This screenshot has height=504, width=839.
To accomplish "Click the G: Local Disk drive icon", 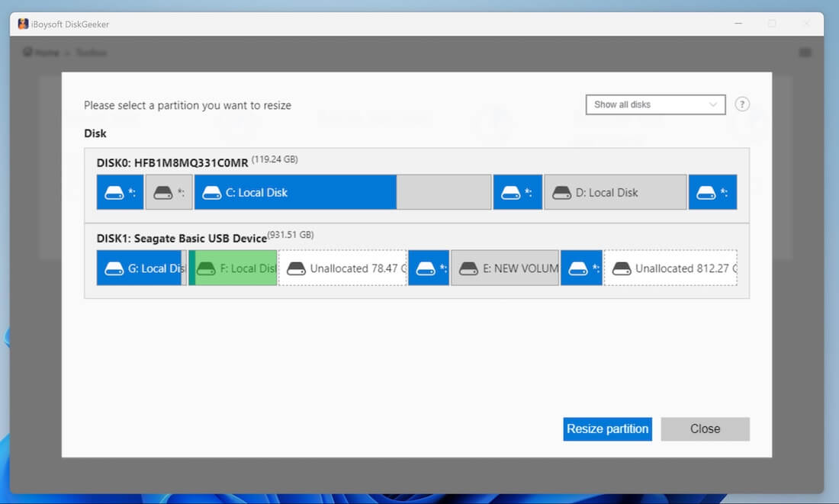I will coord(114,268).
